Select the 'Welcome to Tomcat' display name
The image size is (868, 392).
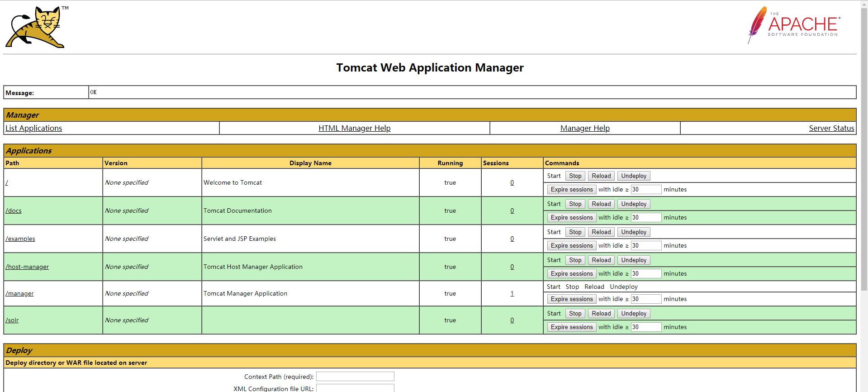click(232, 183)
